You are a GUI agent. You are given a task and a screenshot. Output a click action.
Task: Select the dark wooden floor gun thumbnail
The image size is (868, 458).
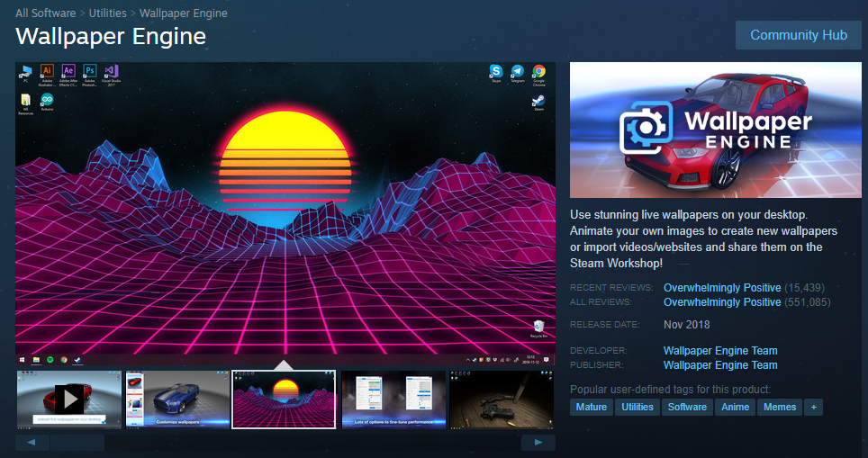[x=502, y=400]
